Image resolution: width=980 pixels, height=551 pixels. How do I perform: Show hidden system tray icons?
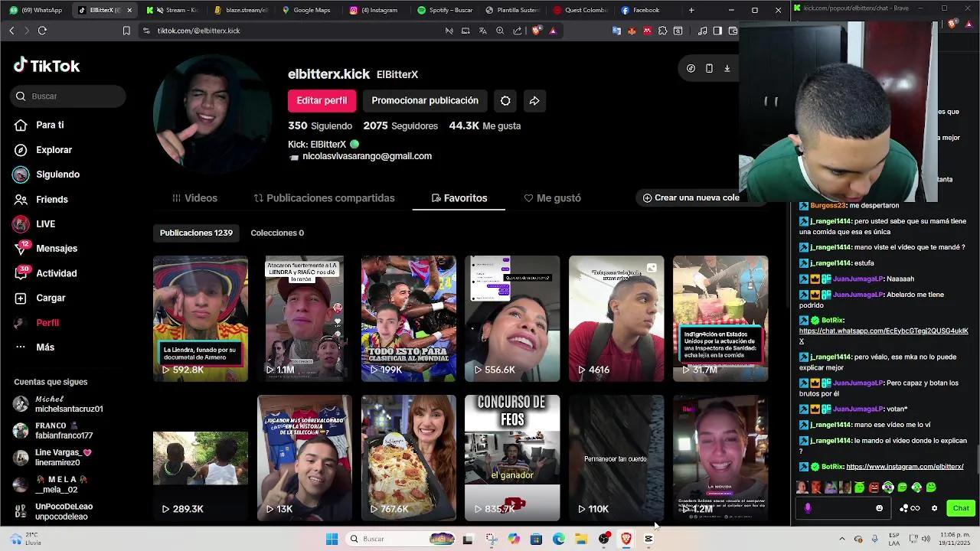[842, 539]
